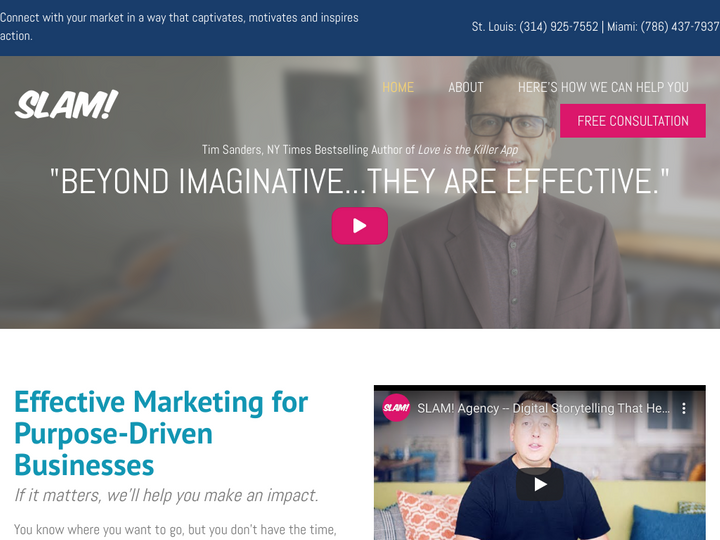
Task: Click the Beyond Imaginative quote headline
Action: point(360,181)
